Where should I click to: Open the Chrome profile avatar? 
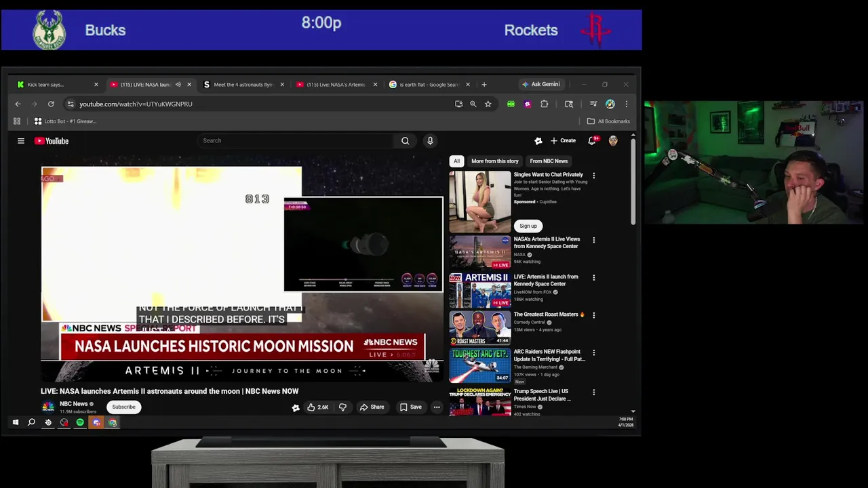click(610, 104)
